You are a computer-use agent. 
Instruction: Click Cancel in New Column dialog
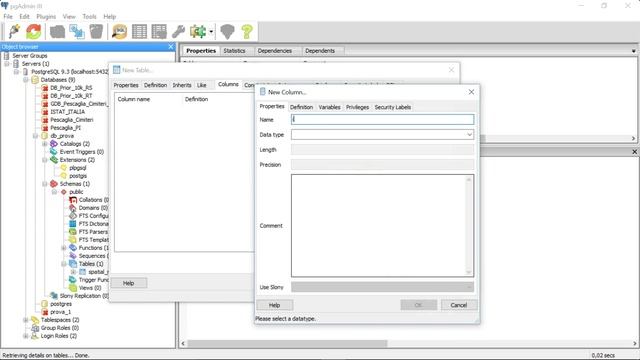click(459, 305)
